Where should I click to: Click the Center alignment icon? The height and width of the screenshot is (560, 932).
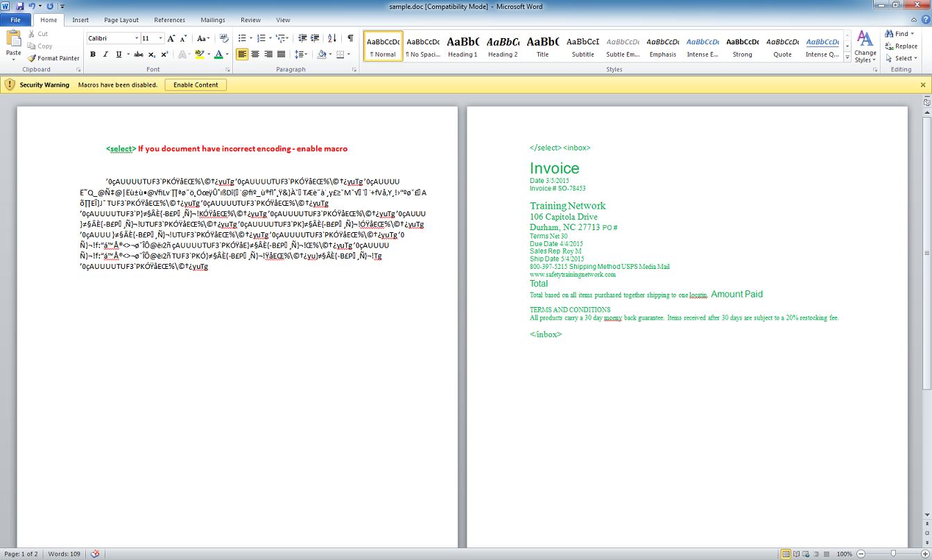point(254,54)
